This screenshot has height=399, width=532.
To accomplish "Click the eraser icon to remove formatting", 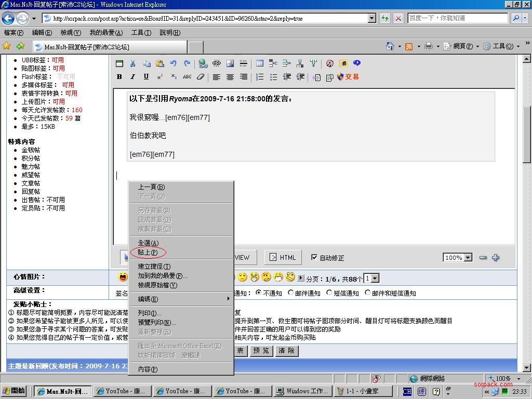I will coord(201,77).
